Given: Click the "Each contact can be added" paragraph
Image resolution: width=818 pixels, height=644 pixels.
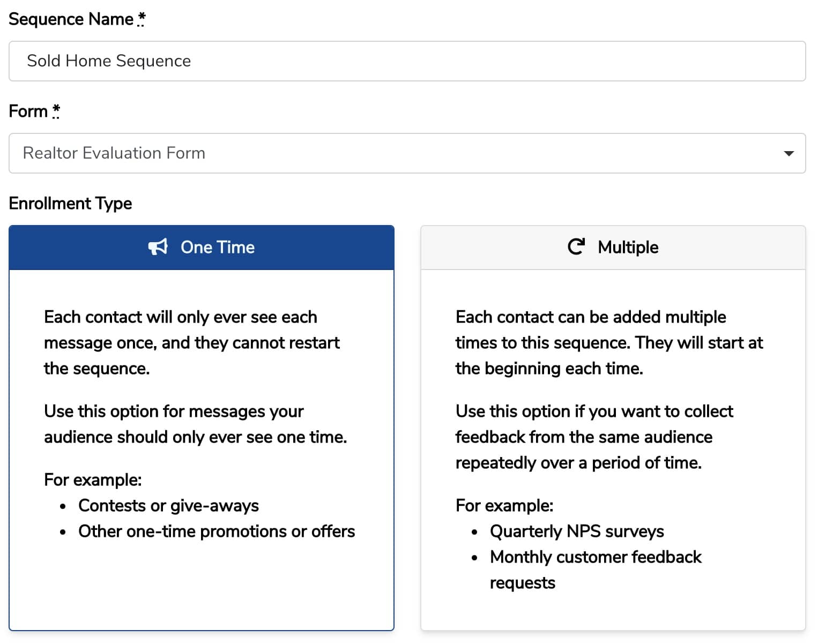Looking at the screenshot, I should [x=609, y=343].
